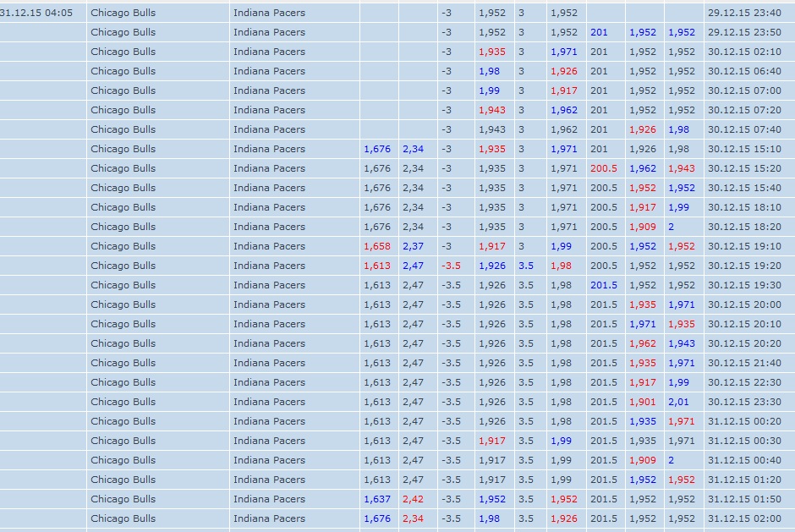Click red 1,926 in the 31.12.15 02:00 row
Screen dimensions: 795x532
pos(564,518)
